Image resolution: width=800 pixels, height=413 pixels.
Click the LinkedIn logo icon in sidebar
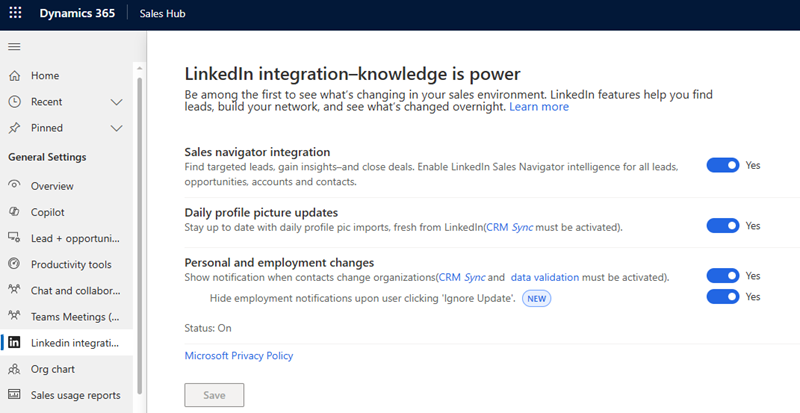[x=14, y=343]
